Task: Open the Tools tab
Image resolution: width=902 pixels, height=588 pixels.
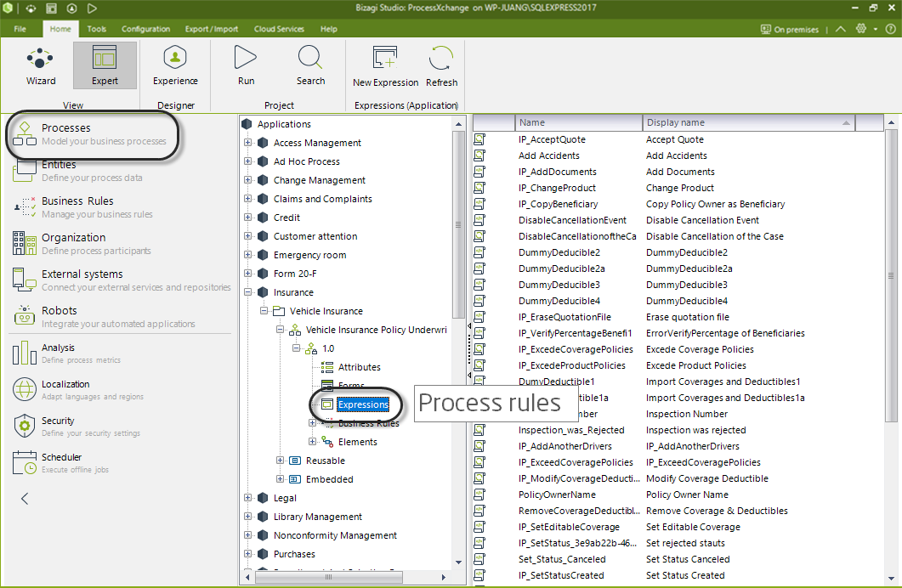Action: 97,29
